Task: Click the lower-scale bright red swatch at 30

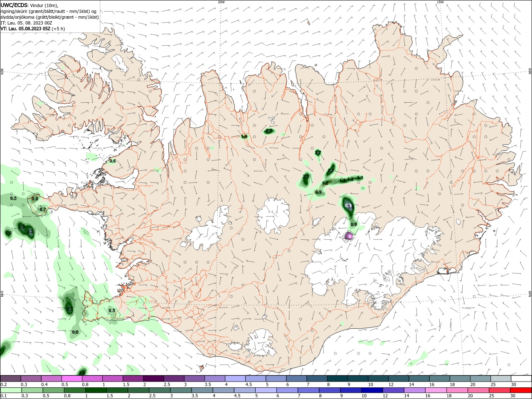Action: click(521, 390)
